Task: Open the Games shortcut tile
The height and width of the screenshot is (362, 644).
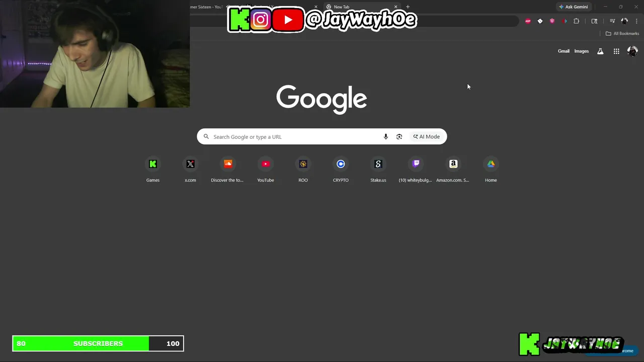Action: [x=153, y=170]
